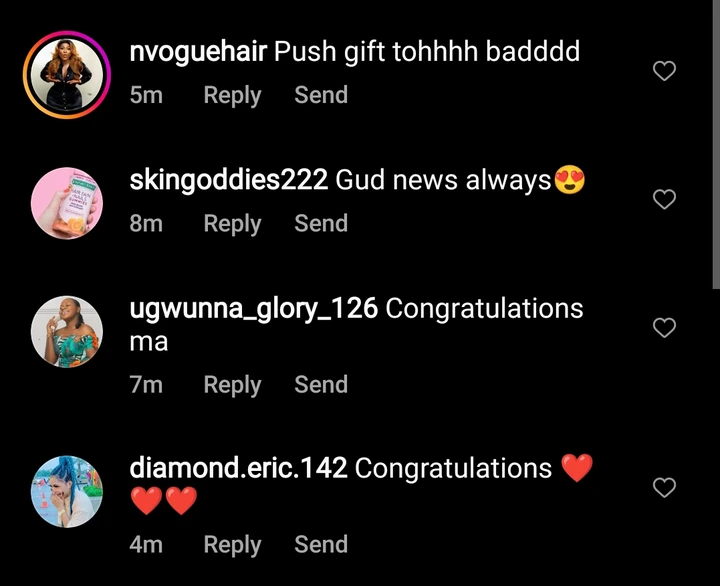The width and height of the screenshot is (720, 586).
Task: Click the comments scrollbar on the right edge
Action: (716, 145)
